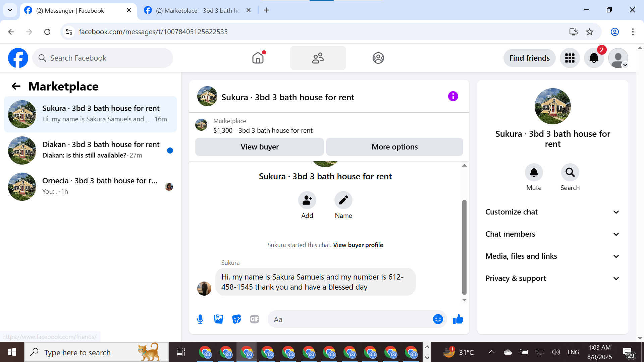Mute this conversation in the right panel
Screen dimensions: 644x362
pos(534,173)
